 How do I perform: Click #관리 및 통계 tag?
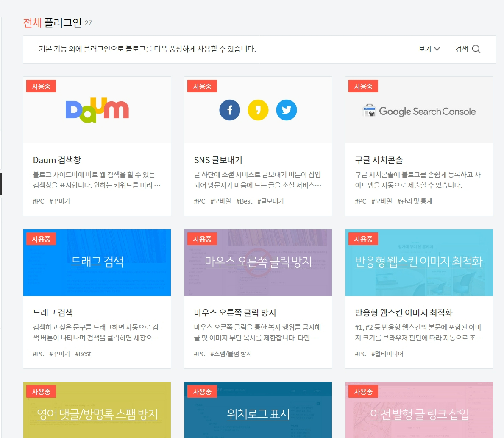point(415,201)
